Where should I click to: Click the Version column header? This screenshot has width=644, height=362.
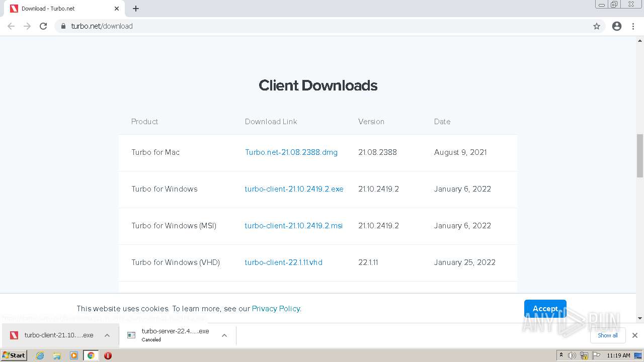(371, 122)
